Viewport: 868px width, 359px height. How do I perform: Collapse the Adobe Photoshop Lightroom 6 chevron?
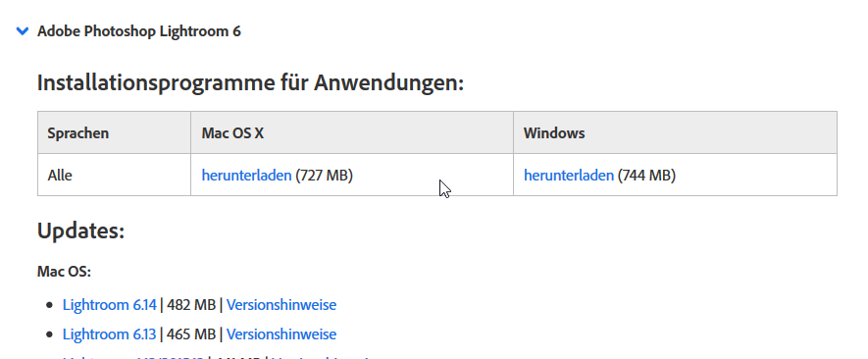pyautogui.click(x=23, y=31)
